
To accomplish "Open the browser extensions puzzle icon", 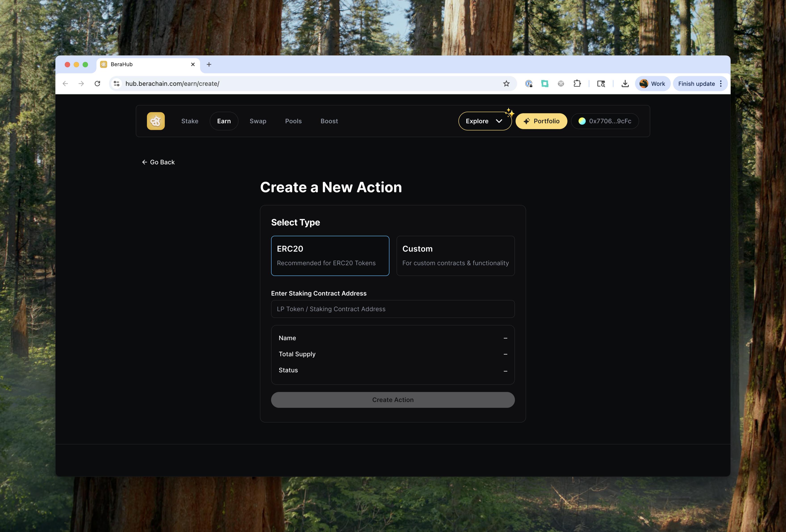I will [577, 83].
